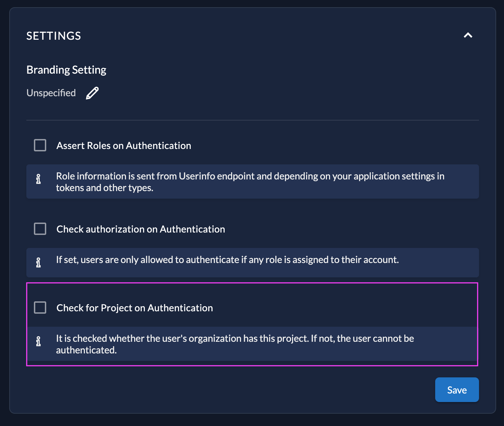
Task: Click the Unspecified branding value text
Action: [x=51, y=92]
